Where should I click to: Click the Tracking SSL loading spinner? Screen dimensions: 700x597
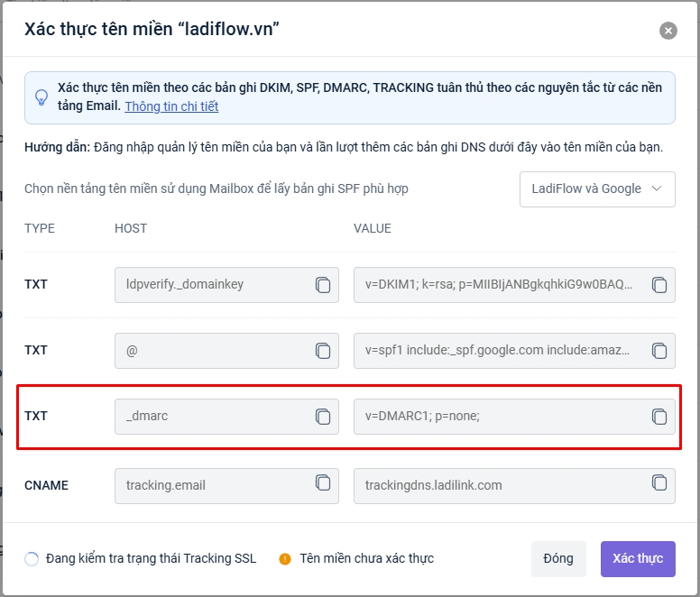point(32,559)
